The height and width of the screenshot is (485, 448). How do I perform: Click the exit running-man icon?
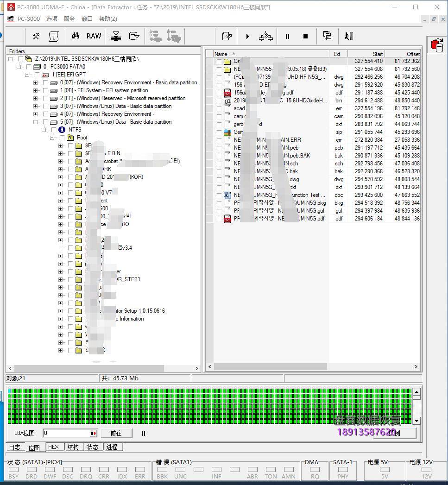tap(348, 36)
